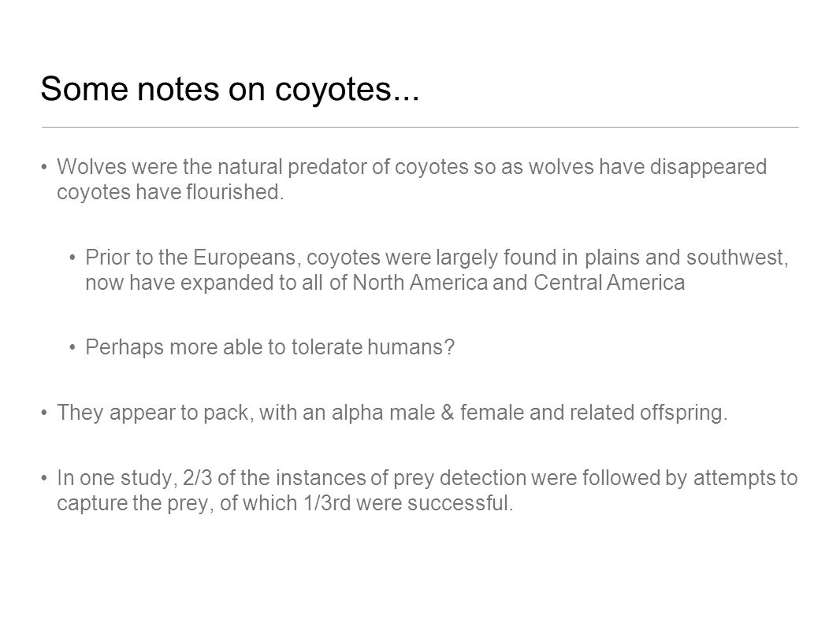The width and height of the screenshot is (840, 630).
Task: Click the bullet dot before "Wolves were"
Action: pos(44,168)
